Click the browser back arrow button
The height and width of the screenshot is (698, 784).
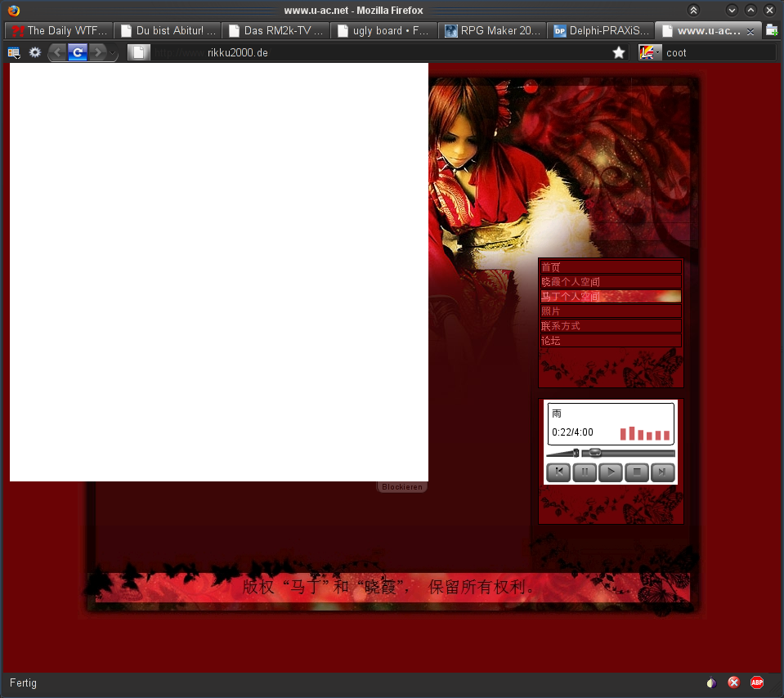click(57, 52)
